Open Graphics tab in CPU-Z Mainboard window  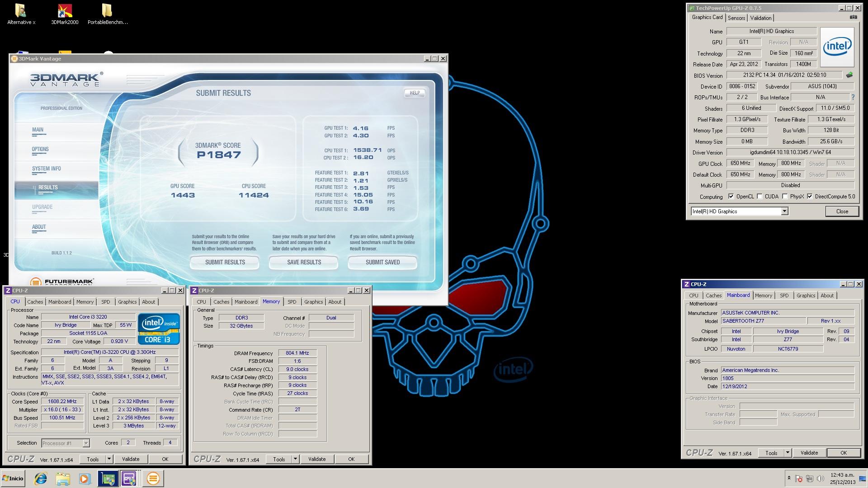pyautogui.click(x=806, y=296)
